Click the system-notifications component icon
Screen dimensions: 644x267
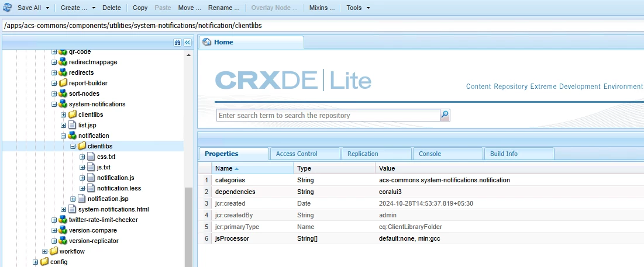click(x=63, y=104)
